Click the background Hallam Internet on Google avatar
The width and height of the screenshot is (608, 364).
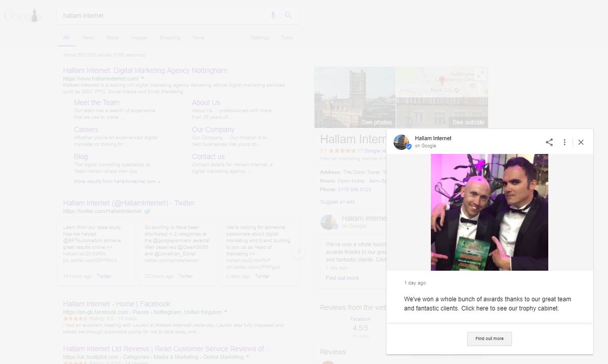pyautogui.click(x=329, y=222)
